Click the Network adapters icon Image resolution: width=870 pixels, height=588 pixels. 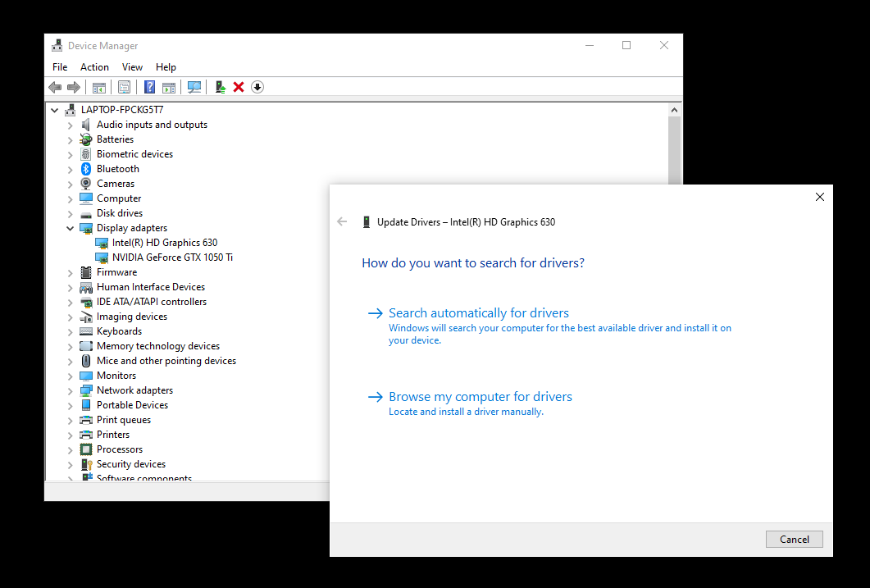pyautogui.click(x=86, y=390)
